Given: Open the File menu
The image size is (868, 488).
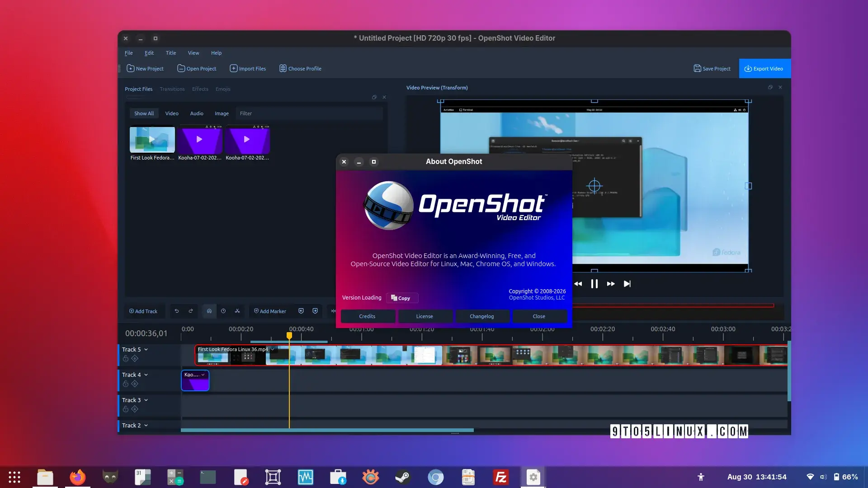Looking at the screenshot, I should (x=129, y=53).
